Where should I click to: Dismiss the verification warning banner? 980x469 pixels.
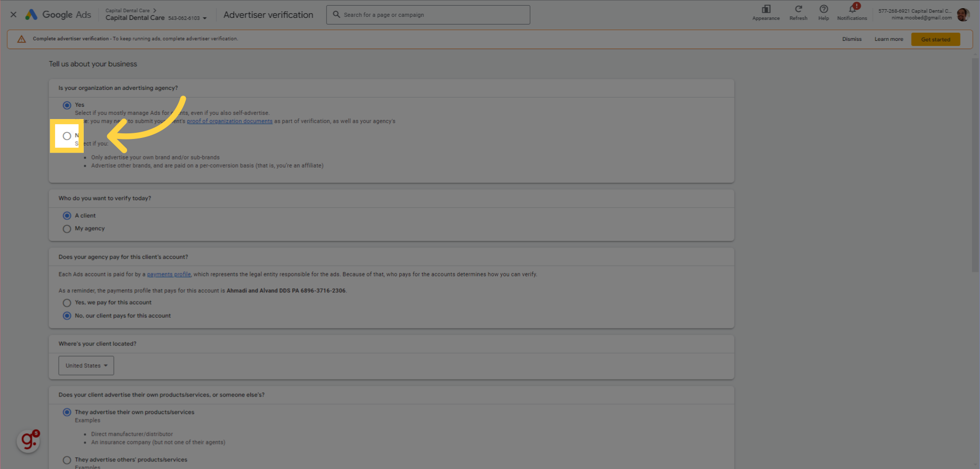coord(851,39)
